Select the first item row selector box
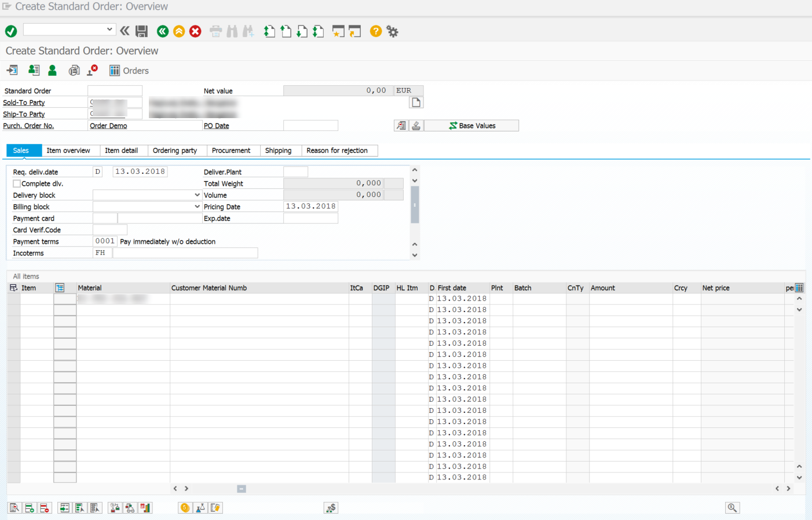 point(14,299)
